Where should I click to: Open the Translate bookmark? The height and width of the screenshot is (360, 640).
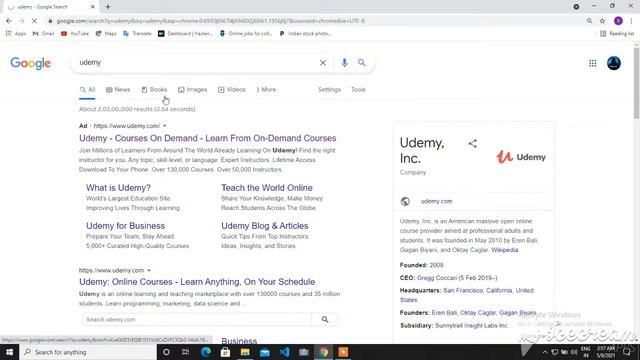(137, 33)
